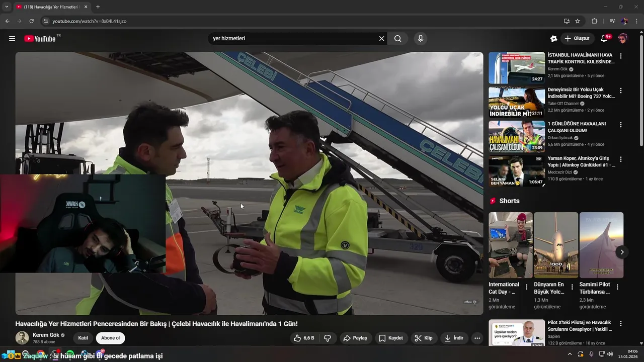Open International Cat Day short thumbnail
The width and height of the screenshot is (644, 362).
click(511, 245)
